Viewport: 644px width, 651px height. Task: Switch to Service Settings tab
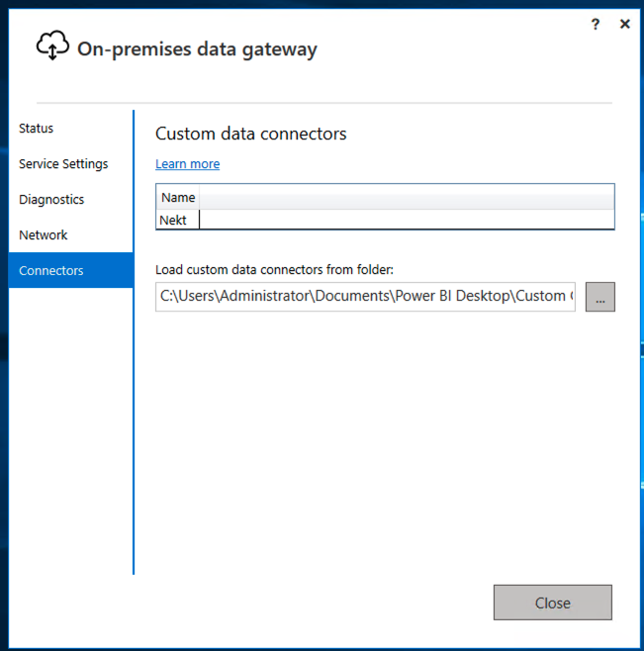[x=63, y=164]
